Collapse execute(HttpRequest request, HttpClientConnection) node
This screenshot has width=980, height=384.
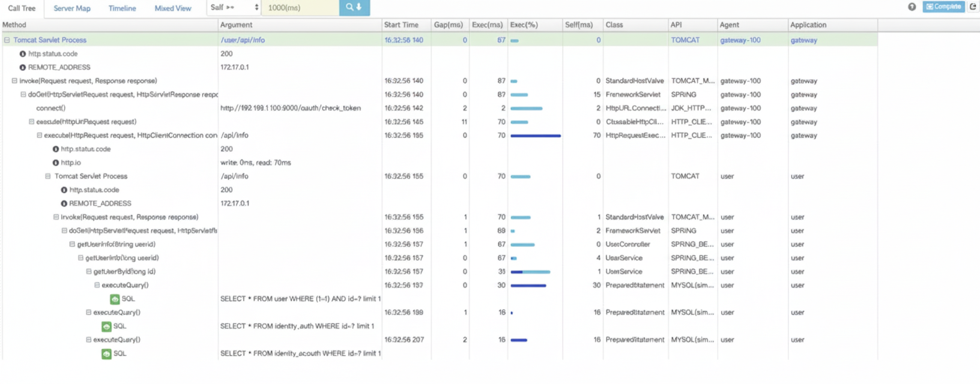(40, 136)
